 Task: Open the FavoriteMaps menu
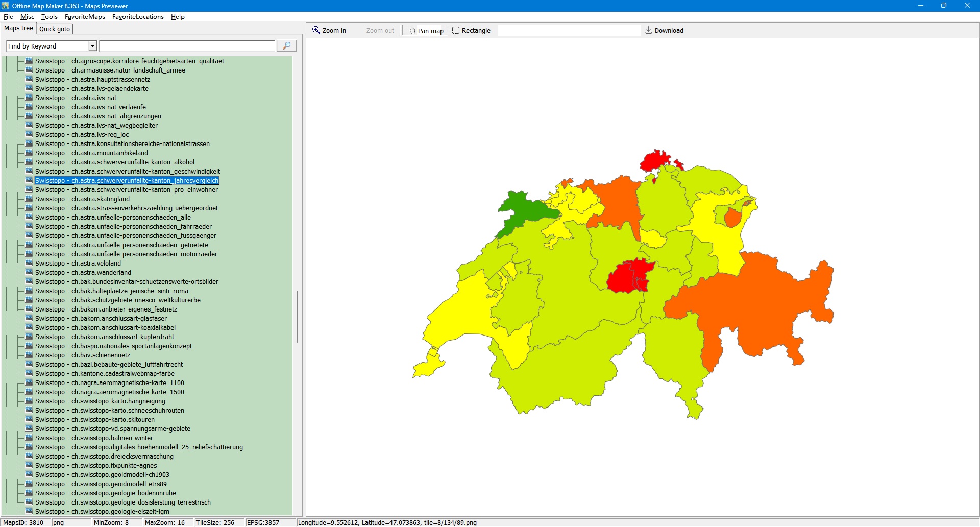(x=85, y=17)
